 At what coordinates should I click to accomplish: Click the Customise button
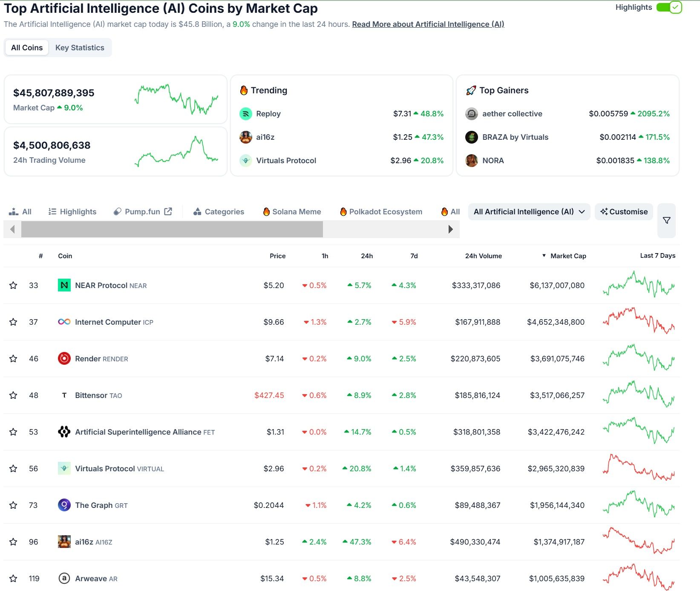tap(624, 212)
